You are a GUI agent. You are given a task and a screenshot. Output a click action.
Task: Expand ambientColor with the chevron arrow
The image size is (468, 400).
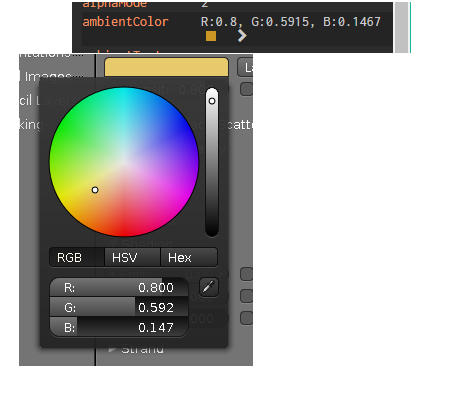point(242,36)
